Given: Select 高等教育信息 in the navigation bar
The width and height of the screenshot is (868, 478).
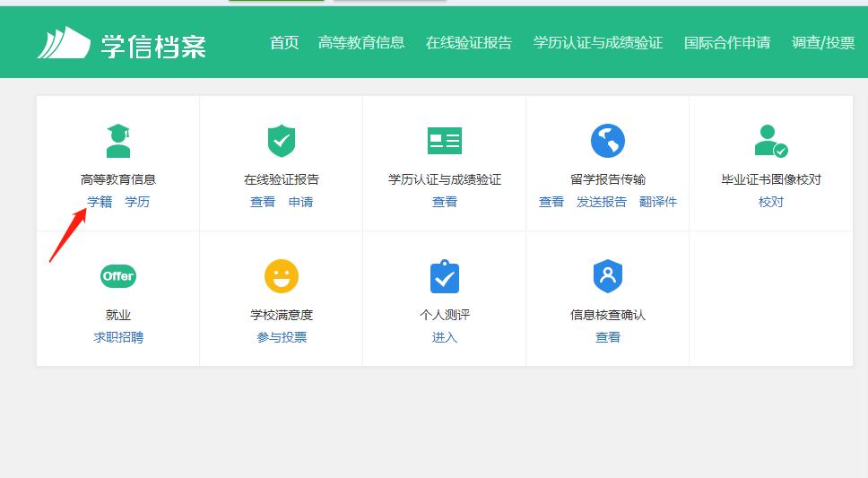Looking at the screenshot, I should pyautogui.click(x=361, y=43).
